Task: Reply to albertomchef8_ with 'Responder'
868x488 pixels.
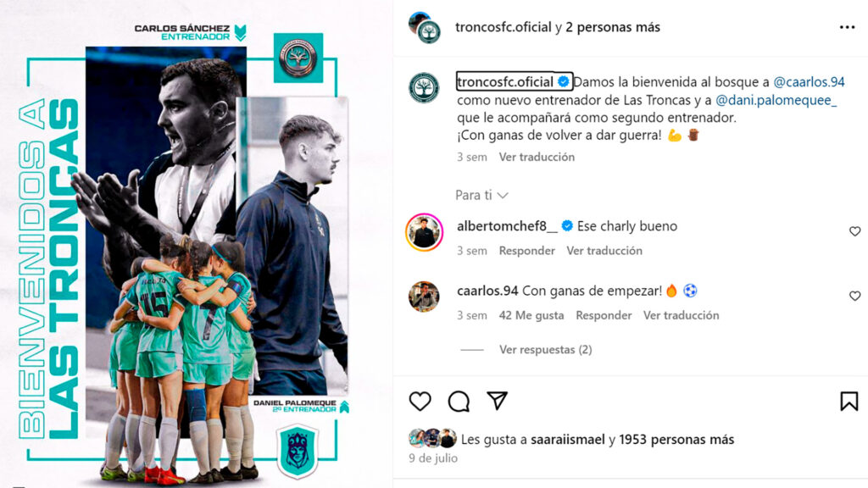Action: [526, 251]
